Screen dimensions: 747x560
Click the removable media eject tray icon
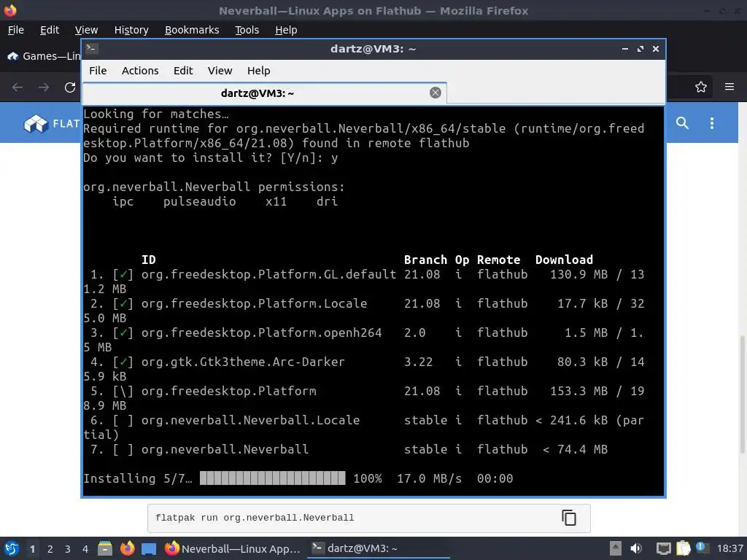(x=616, y=548)
